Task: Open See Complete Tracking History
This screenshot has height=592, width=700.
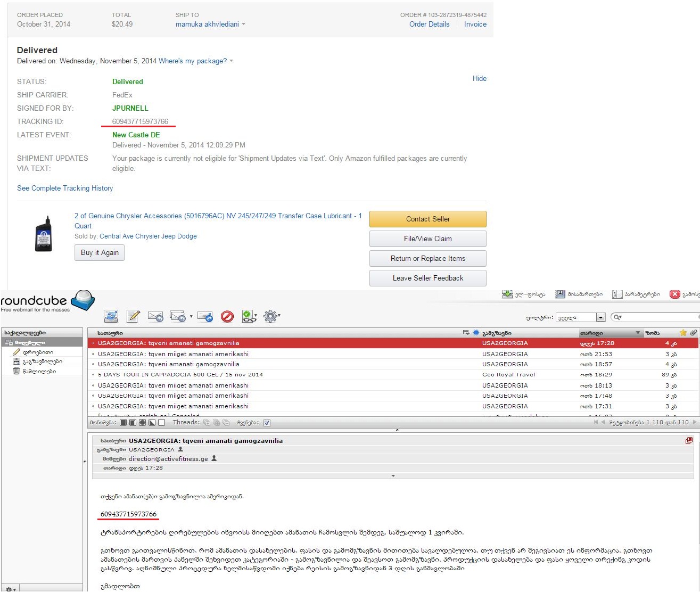Action: click(65, 188)
